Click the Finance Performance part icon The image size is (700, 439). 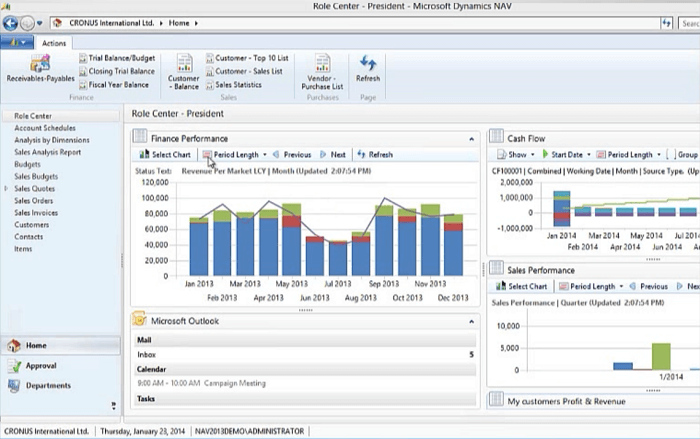point(140,137)
